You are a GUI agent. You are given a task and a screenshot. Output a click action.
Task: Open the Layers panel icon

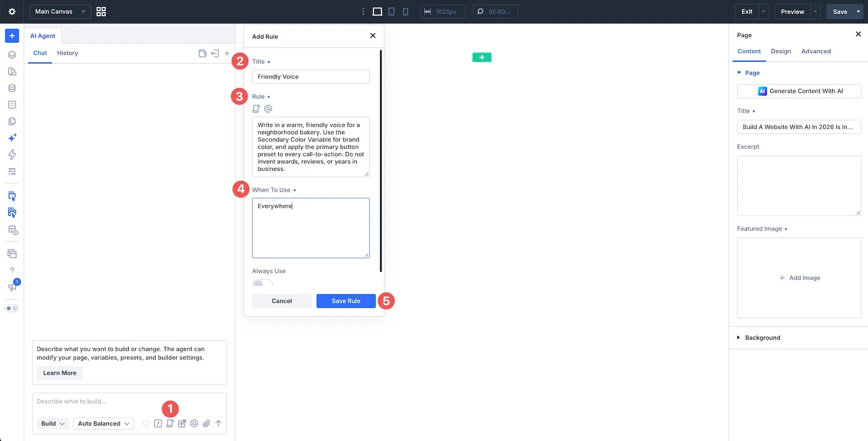12,55
